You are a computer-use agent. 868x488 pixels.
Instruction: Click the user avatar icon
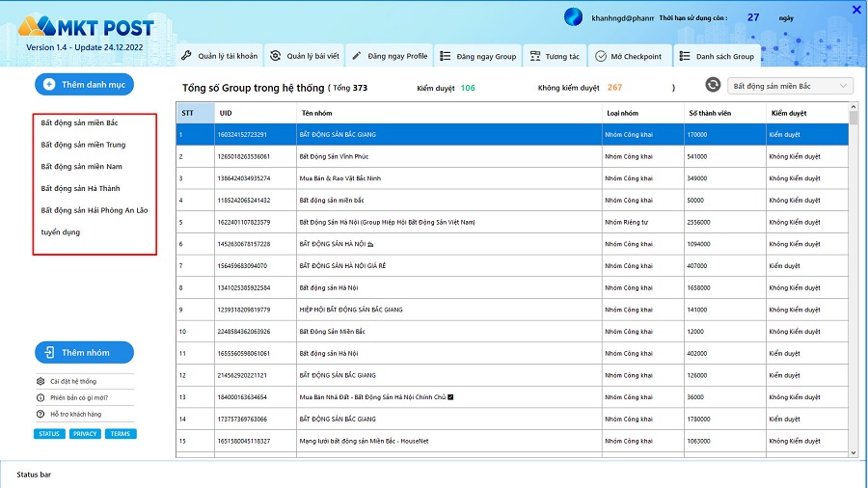tap(573, 17)
